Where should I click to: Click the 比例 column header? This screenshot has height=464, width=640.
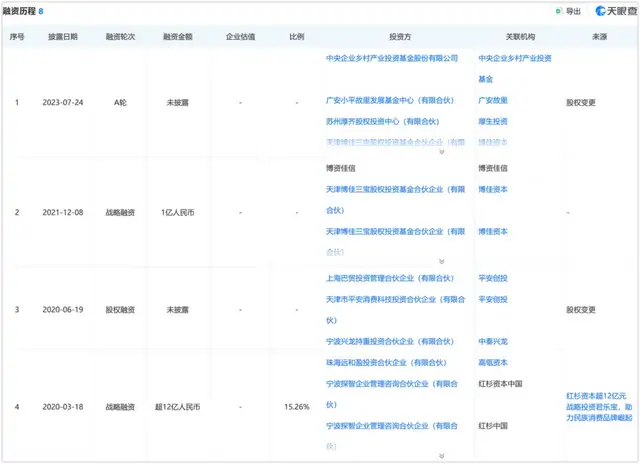click(x=296, y=37)
